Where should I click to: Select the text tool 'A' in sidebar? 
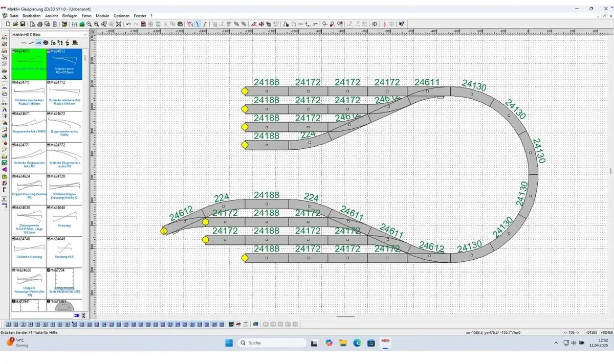[4, 109]
